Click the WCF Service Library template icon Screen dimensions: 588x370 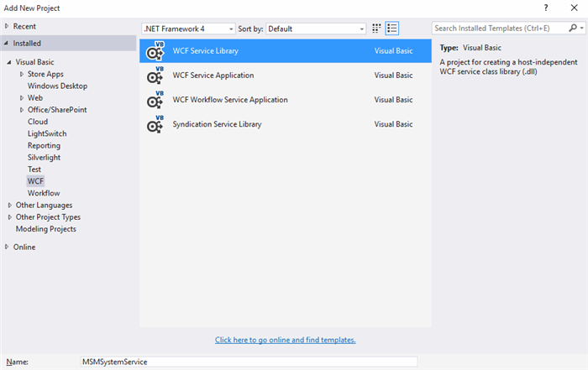(155, 51)
